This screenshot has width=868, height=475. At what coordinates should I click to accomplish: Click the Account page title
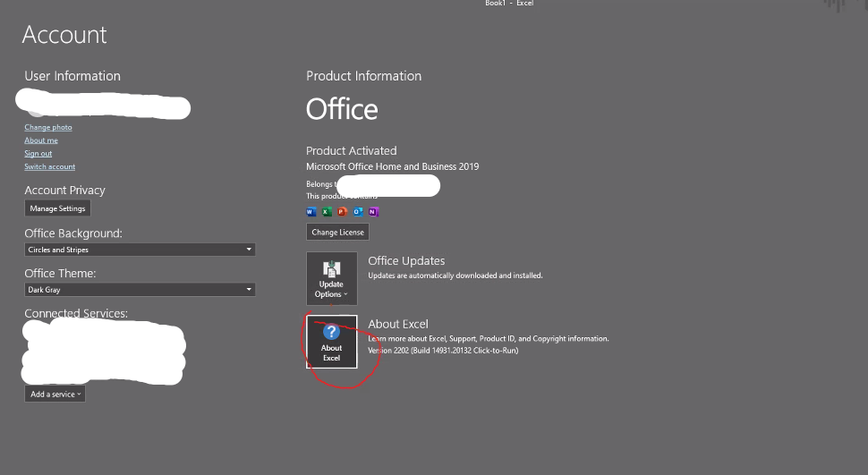pyautogui.click(x=64, y=35)
